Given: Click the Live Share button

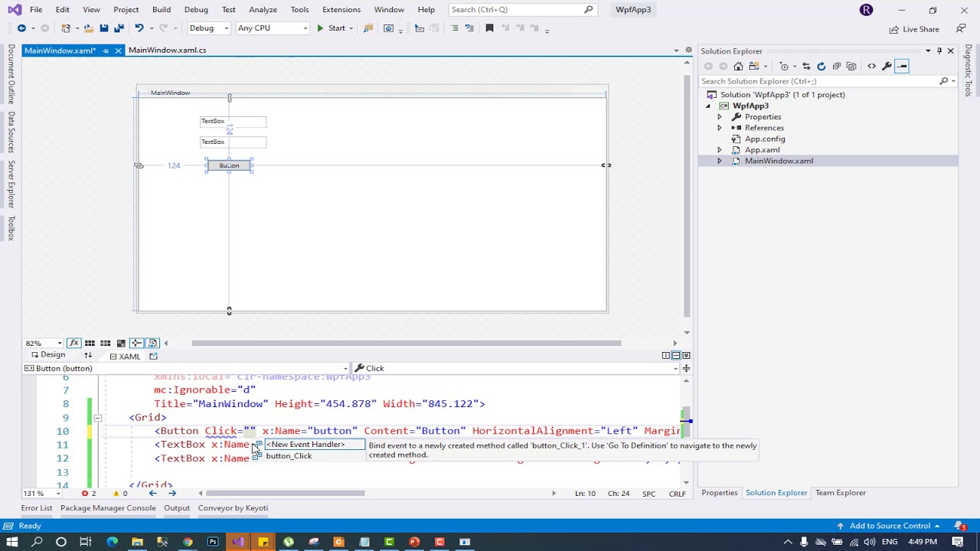Looking at the screenshot, I should (914, 29).
